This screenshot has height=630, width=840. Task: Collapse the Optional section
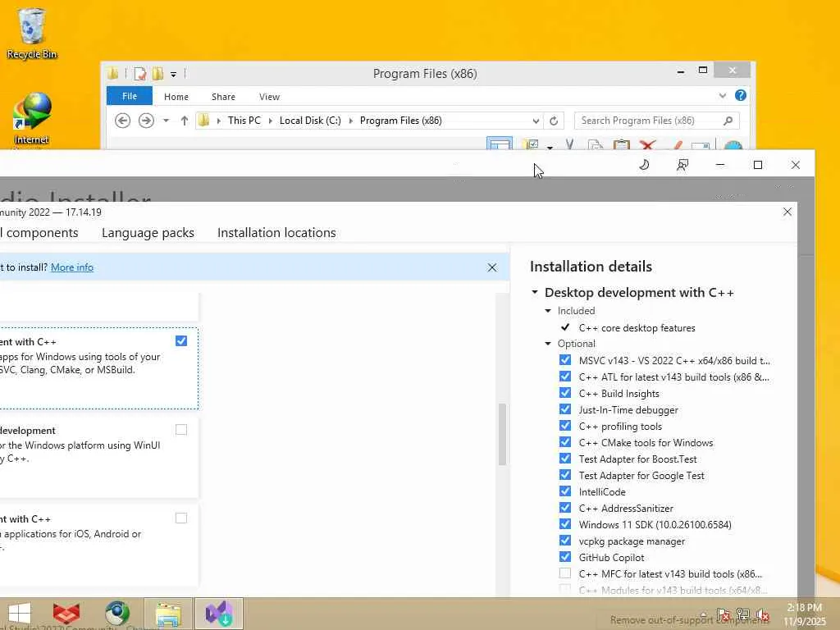pos(548,344)
